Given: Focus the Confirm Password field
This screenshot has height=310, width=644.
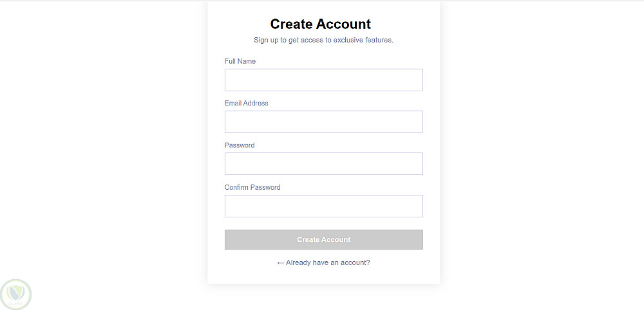Looking at the screenshot, I should point(323,206).
